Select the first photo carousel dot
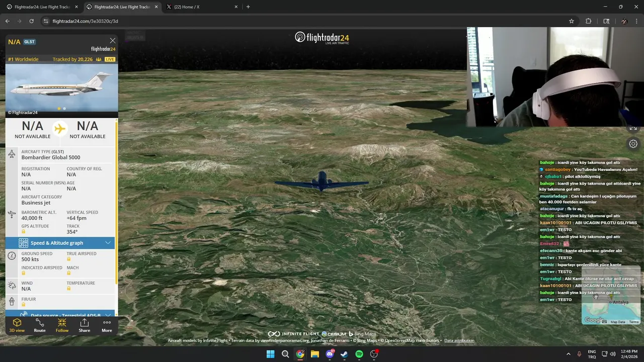This screenshot has height=362, width=644. pos(59,109)
